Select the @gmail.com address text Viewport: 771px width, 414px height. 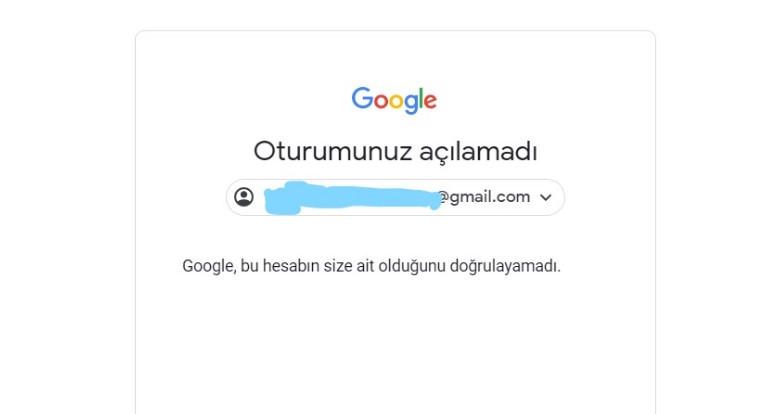pyautogui.click(x=484, y=197)
